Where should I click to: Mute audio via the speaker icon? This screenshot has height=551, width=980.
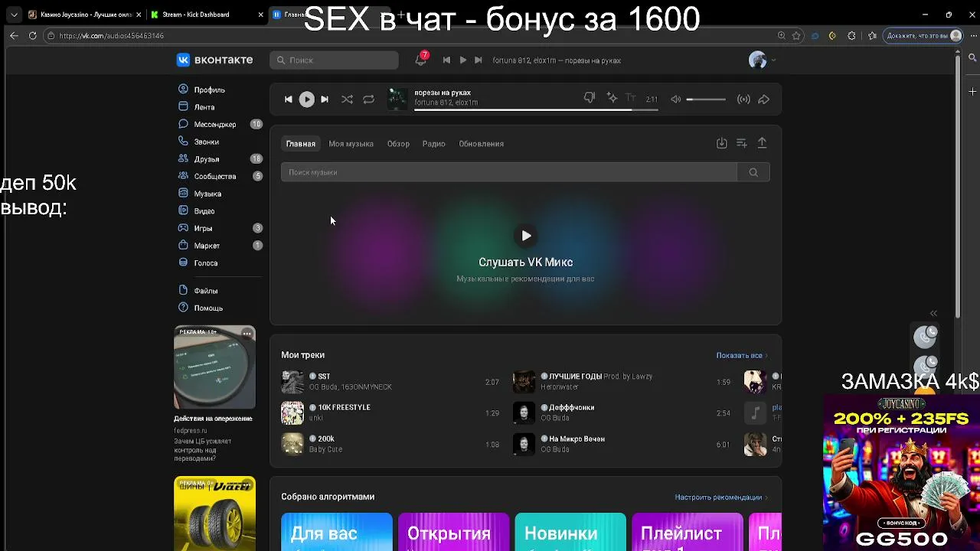pos(676,99)
